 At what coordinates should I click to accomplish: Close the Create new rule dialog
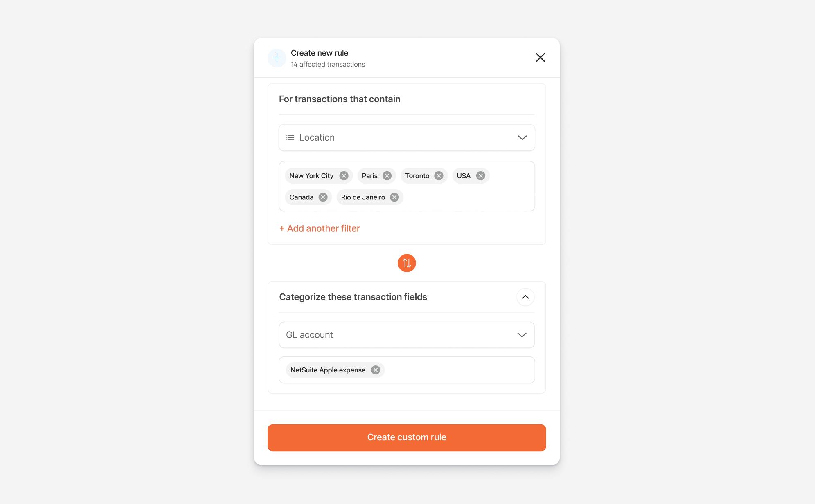(x=540, y=58)
